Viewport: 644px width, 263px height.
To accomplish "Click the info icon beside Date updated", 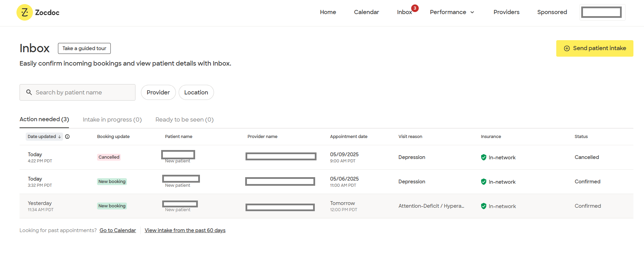I will point(68,137).
